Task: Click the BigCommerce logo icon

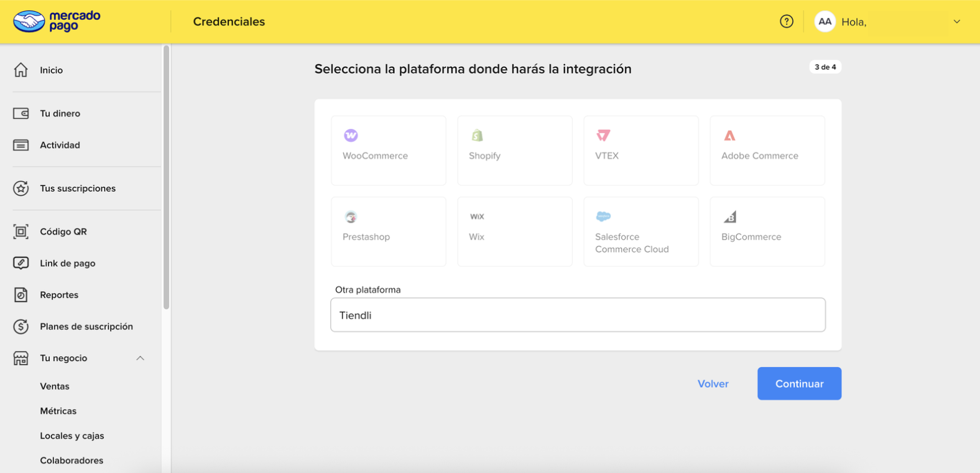Action: (729, 217)
